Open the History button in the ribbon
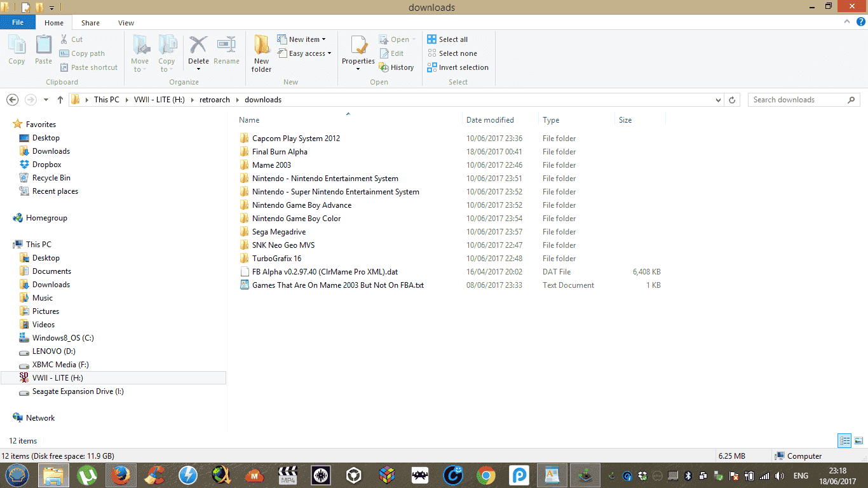 pyautogui.click(x=397, y=67)
